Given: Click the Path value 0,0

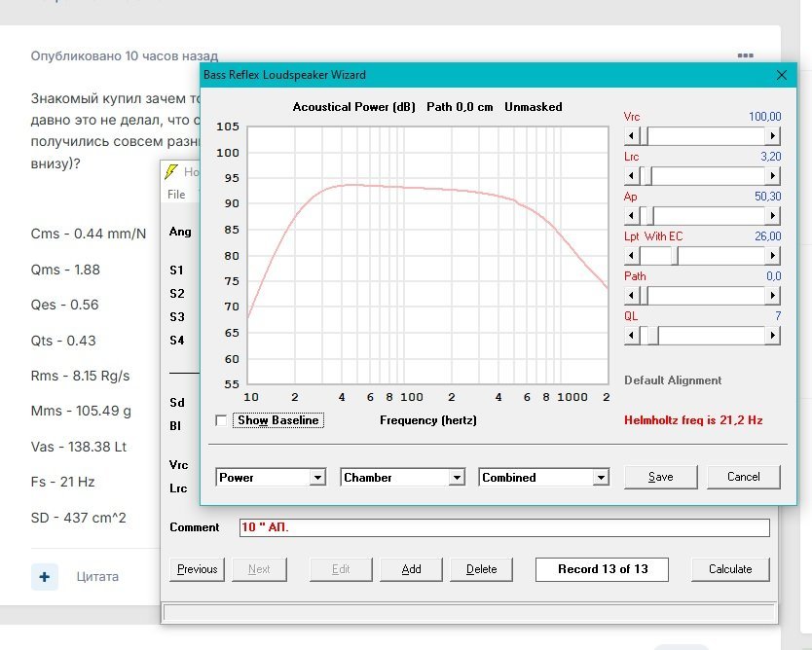Looking at the screenshot, I should 774,275.
